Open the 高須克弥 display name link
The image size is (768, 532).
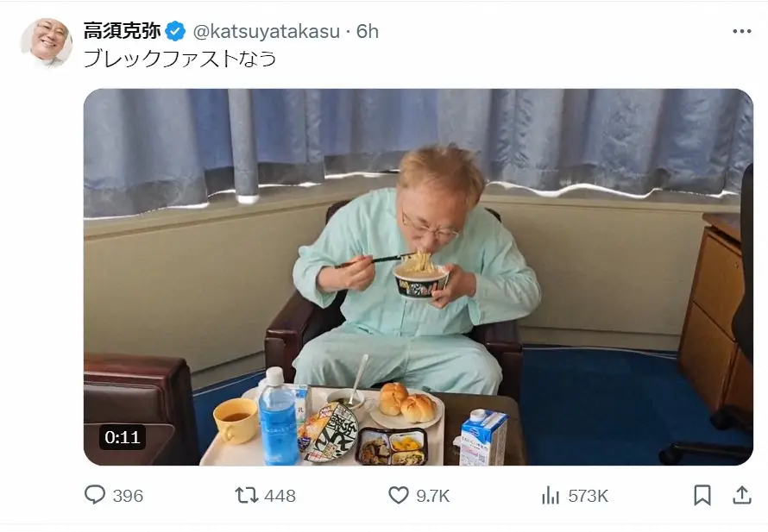pyautogui.click(x=122, y=31)
